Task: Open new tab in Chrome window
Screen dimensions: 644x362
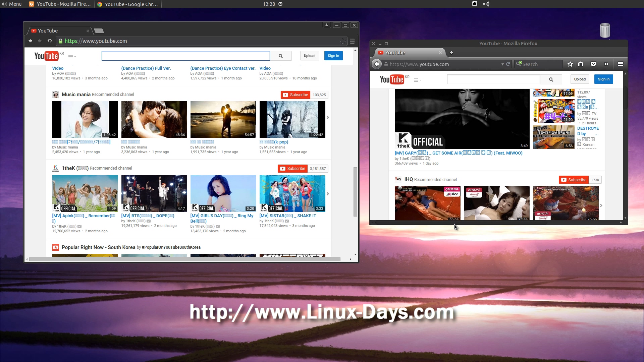Action: pyautogui.click(x=99, y=31)
